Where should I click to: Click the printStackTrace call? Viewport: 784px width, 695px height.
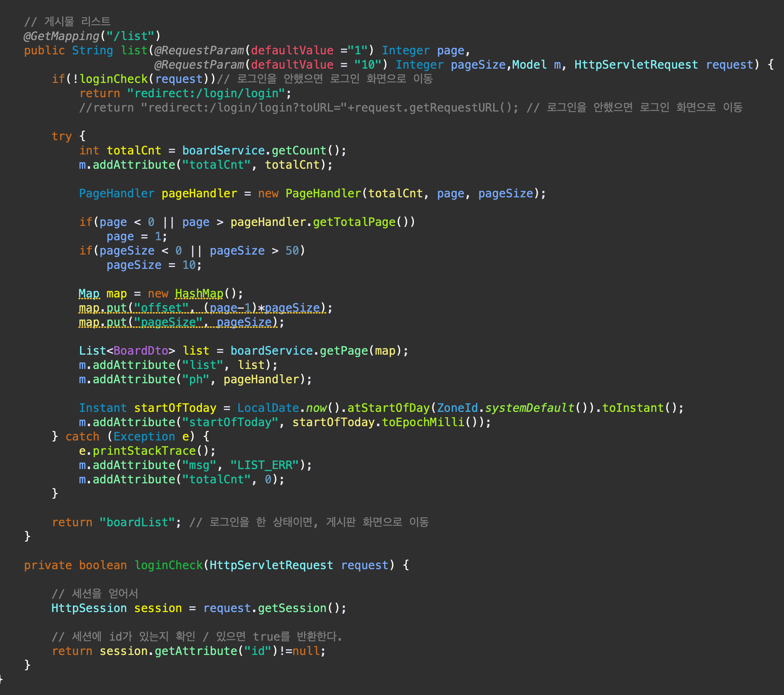click(144, 450)
